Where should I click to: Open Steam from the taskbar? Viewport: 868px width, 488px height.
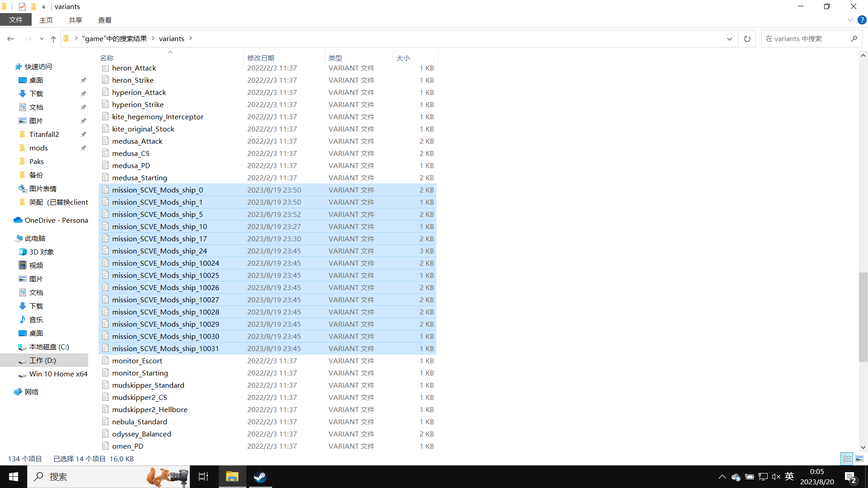tap(260, 477)
